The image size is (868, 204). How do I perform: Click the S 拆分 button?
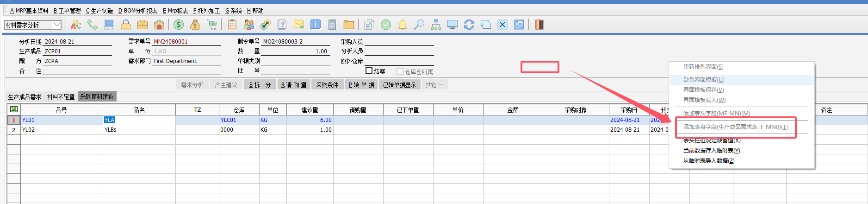pos(260,85)
